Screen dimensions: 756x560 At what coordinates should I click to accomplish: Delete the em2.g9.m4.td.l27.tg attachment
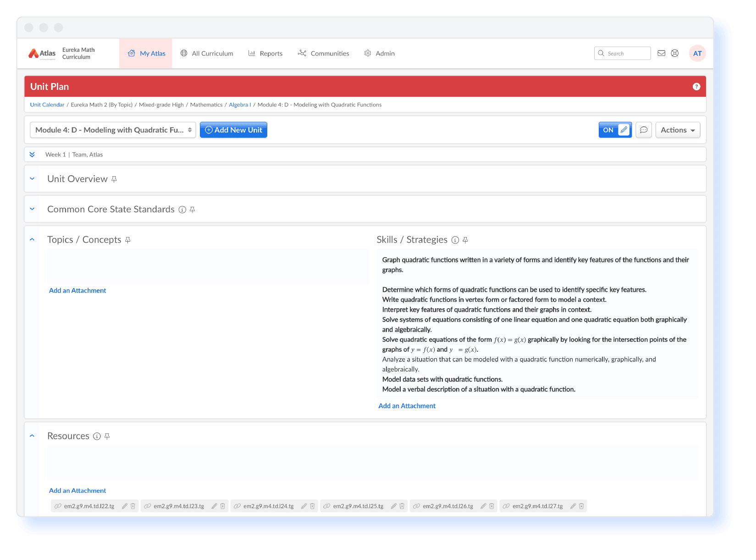click(x=581, y=506)
